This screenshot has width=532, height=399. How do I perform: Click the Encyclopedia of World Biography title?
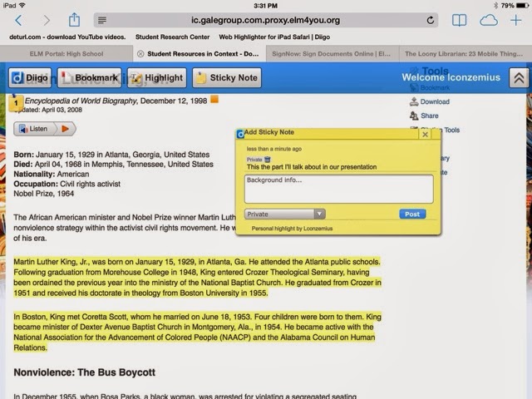[x=81, y=101]
